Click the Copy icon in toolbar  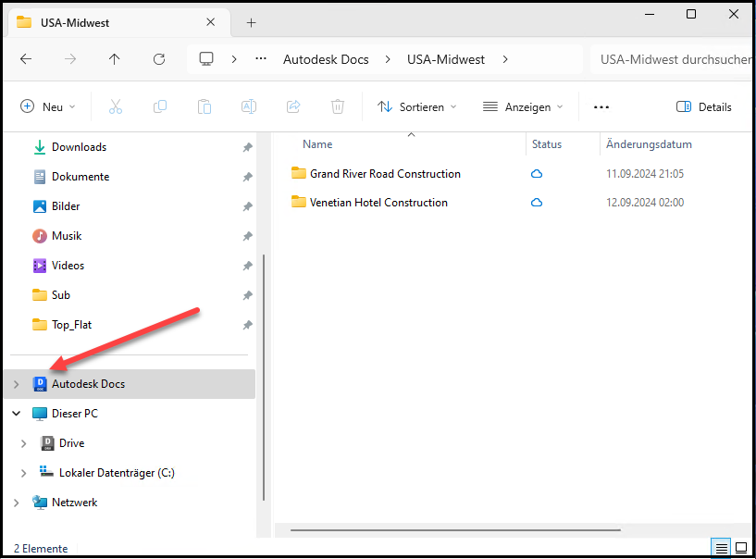[x=160, y=106]
